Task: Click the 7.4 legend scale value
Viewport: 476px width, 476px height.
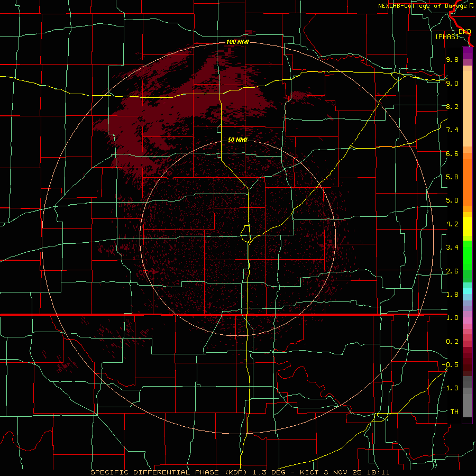Action: [x=452, y=130]
